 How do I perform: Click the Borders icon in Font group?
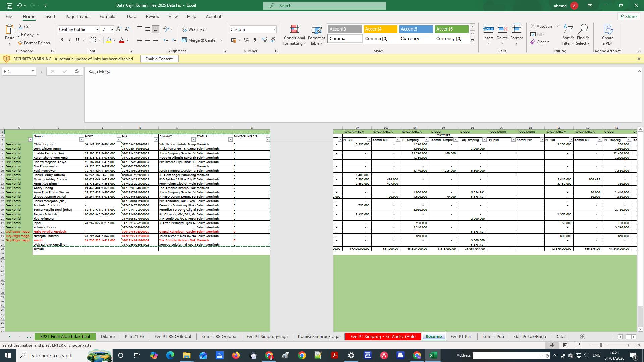point(93,40)
